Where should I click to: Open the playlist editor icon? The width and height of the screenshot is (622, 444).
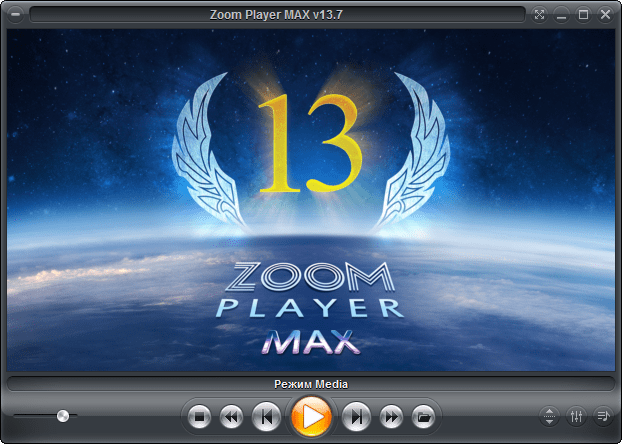tap(603, 416)
